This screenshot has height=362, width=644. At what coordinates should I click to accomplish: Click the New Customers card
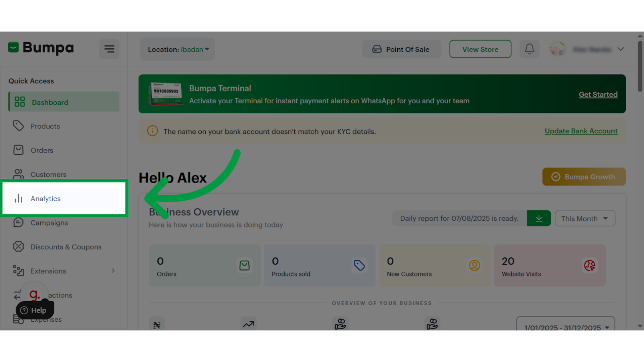(434, 265)
